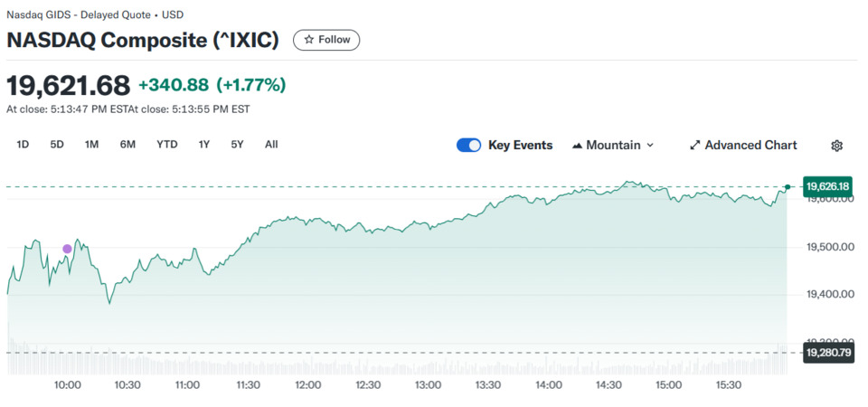
Task: Show the YTD chart range
Action: (166, 145)
